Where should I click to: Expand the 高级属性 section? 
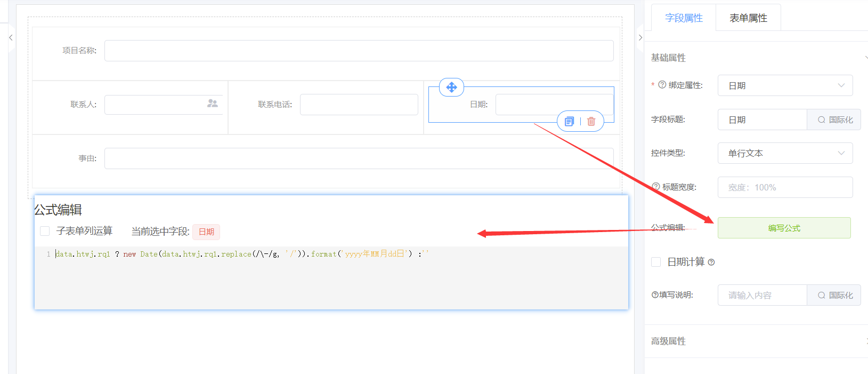point(866,341)
